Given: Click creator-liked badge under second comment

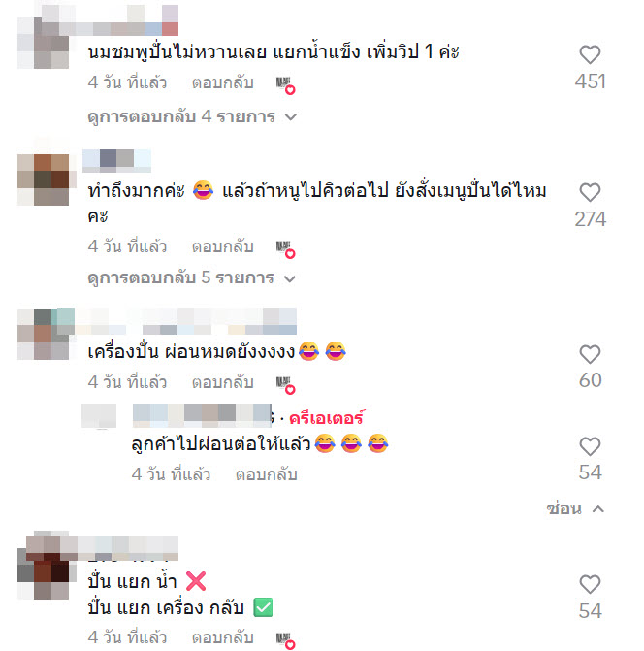Looking at the screenshot, I should (x=285, y=249).
